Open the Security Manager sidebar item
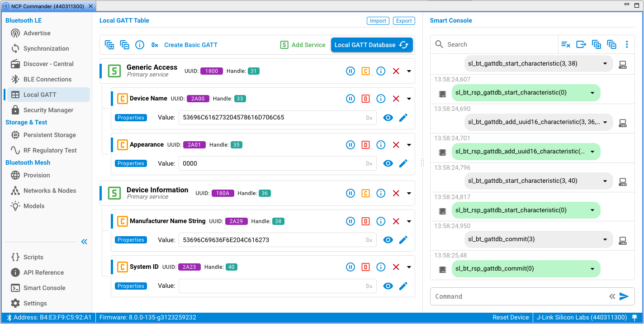This screenshot has height=324, width=644. click(x=48, y=110)
